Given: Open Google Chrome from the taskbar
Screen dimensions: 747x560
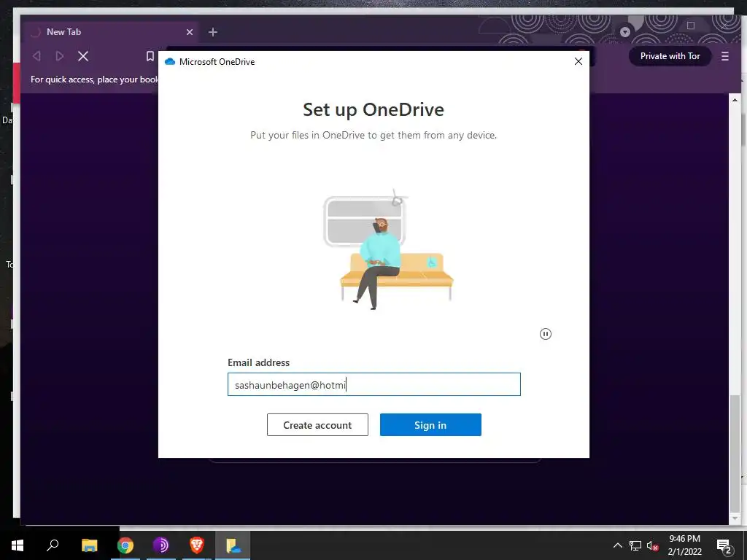Looking at the screenshot, I should 125,545.
